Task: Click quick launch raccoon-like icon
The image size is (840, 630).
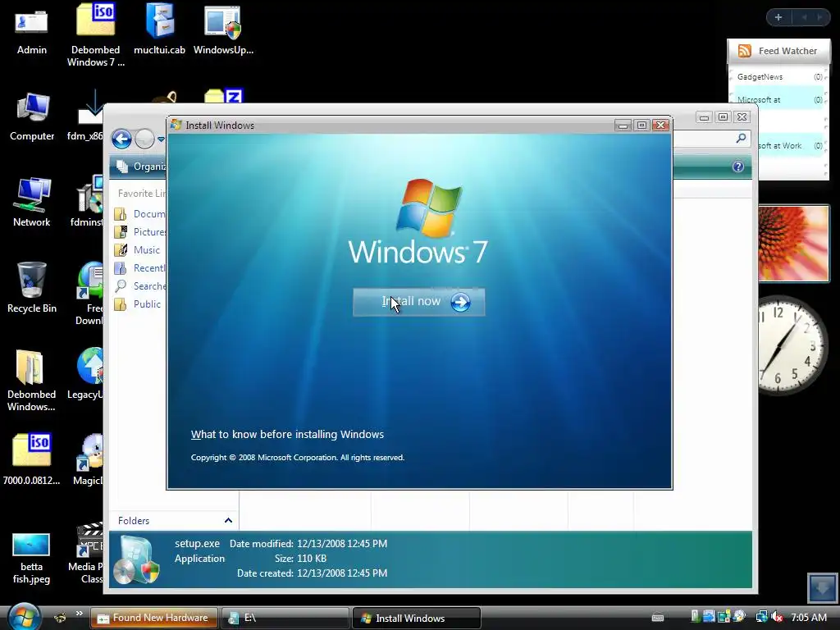Action: point(60,618)
